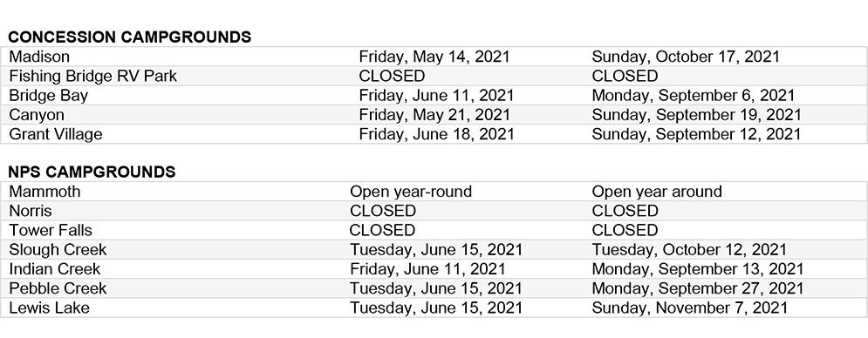
Task: Click Grant Village opening date June 18
Action: point(436,134)
